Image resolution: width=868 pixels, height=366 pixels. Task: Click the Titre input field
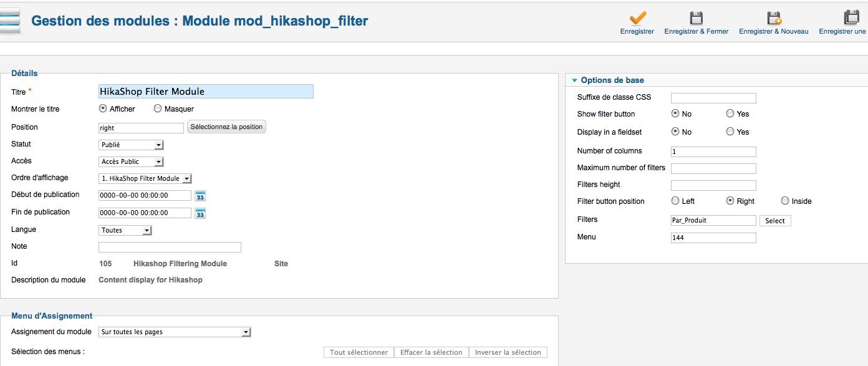pos(206,91)
